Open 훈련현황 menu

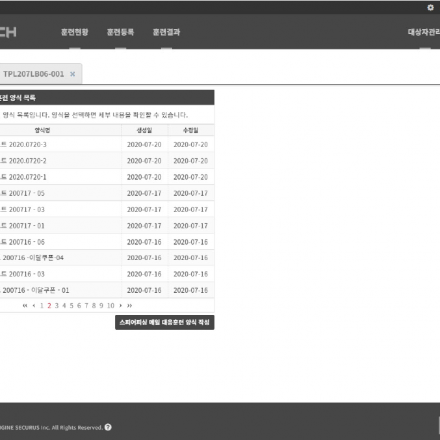click(75, 32)
